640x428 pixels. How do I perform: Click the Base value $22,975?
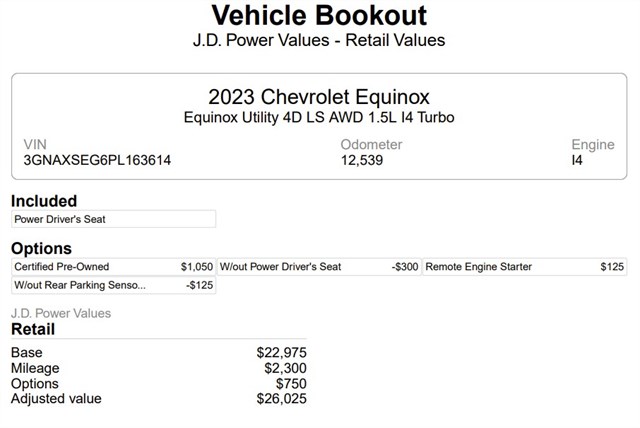click(281, 352)
